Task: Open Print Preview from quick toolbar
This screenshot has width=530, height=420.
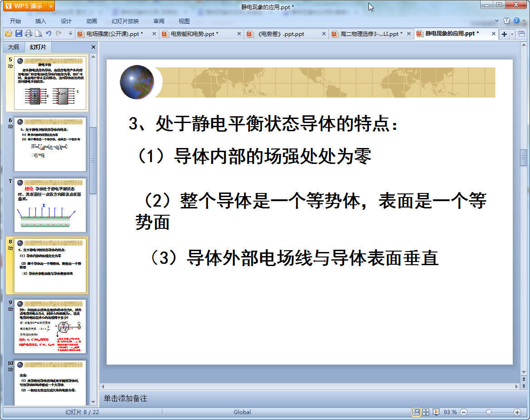Action: pyautogui.click(x=38, y=34)
